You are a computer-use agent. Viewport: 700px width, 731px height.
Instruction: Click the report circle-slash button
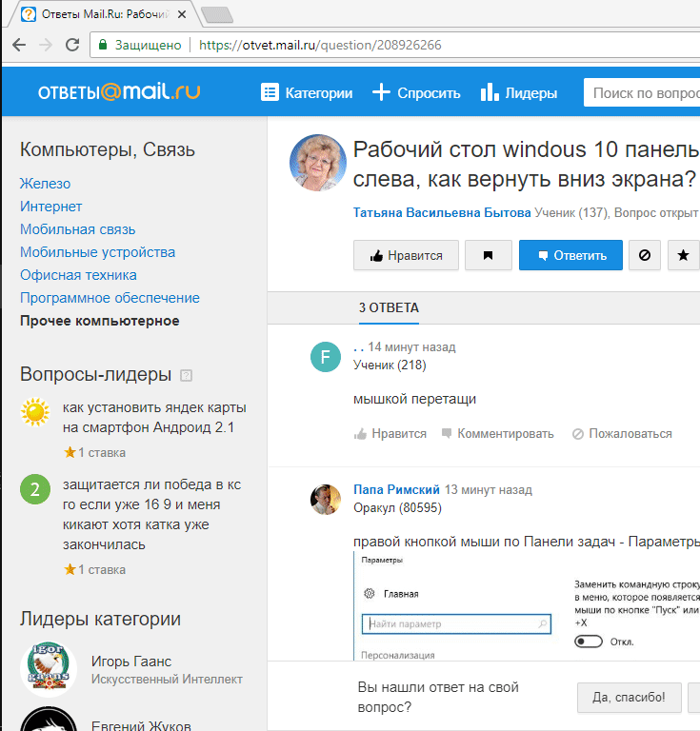click(645, 255)
